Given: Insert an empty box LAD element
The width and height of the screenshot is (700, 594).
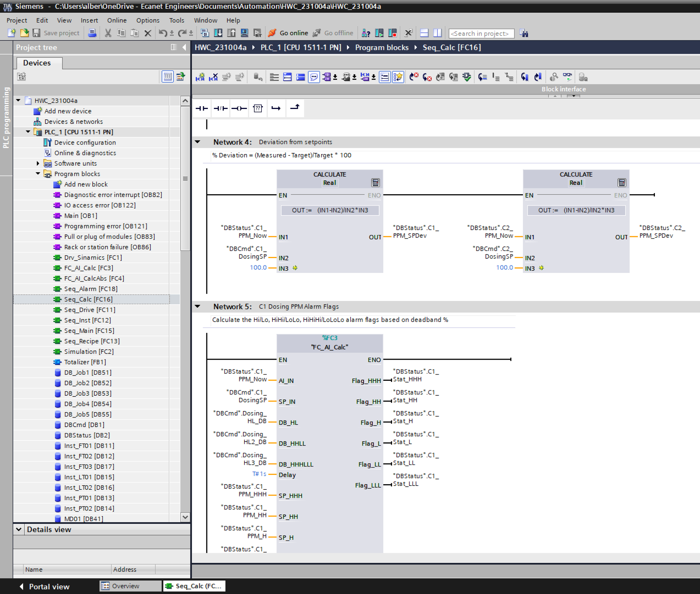Looking at the screenshot, I should pos(258,108).
